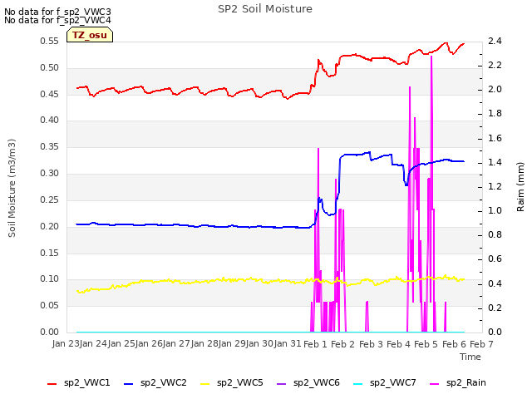This screenshot has width=532, height=399.
Task: Click the 0.8 rain axis tick label
Action: (x=495, y=235)
